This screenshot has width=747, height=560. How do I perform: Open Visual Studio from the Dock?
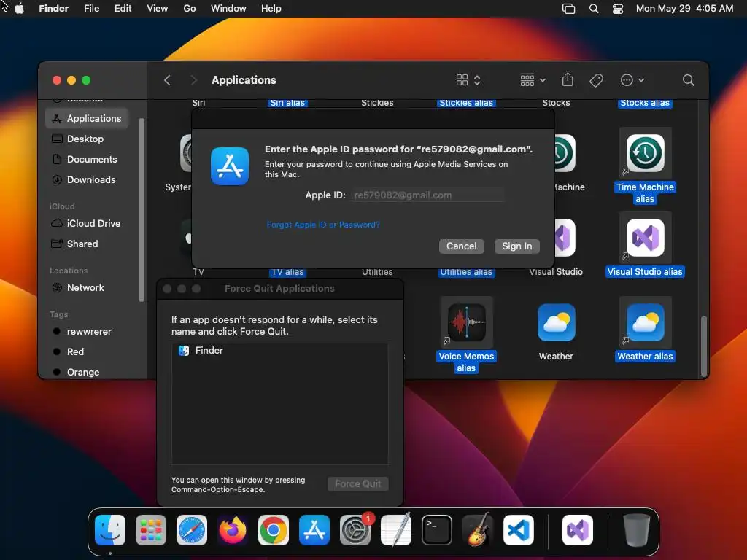(578, 530)
